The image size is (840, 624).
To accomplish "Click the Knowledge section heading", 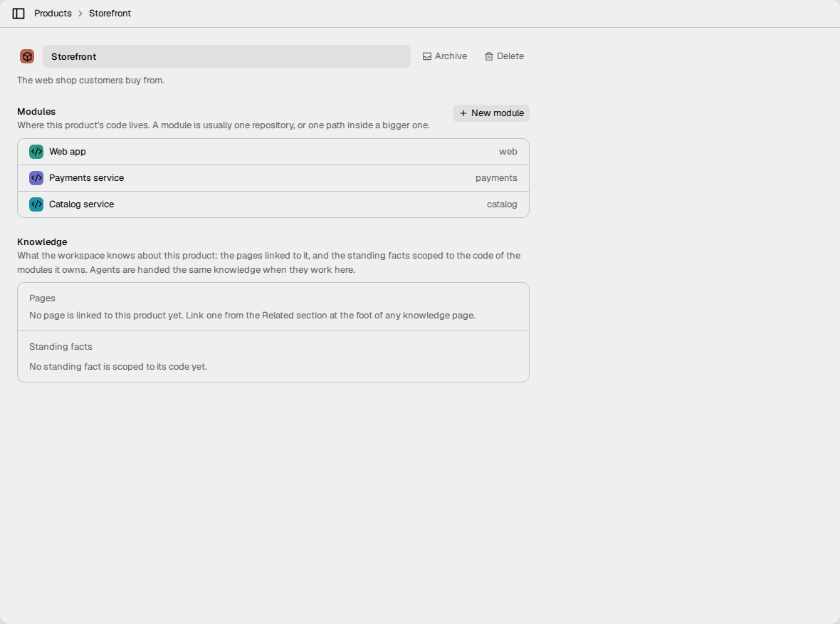I will (42, 241).
